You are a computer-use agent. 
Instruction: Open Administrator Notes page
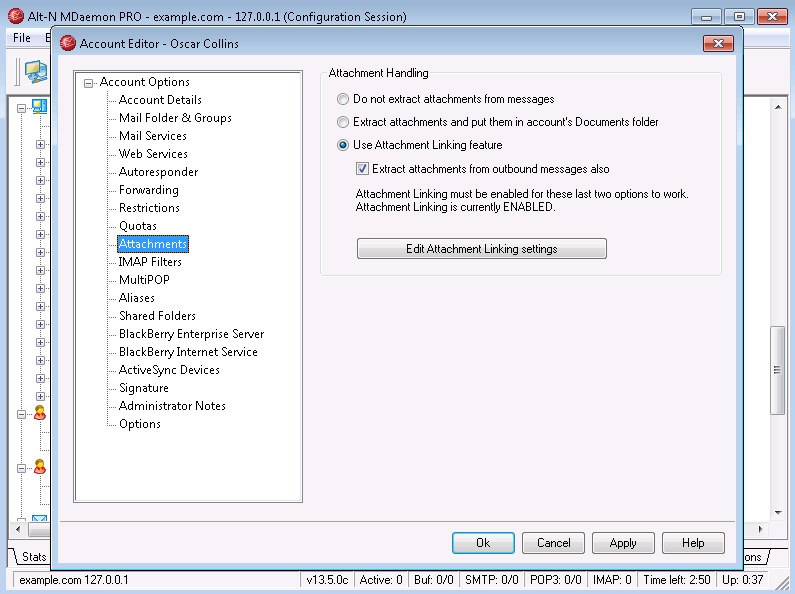coord(172,406)
